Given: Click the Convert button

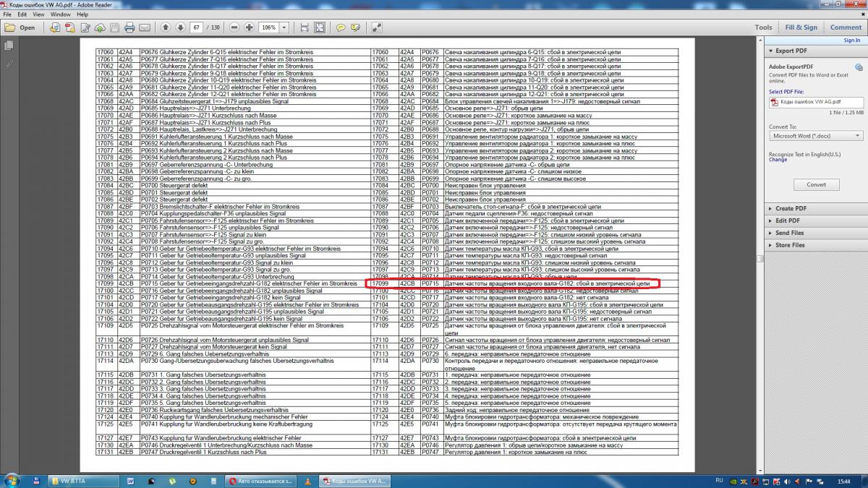Looking at the screenshot, I should 816,184.
